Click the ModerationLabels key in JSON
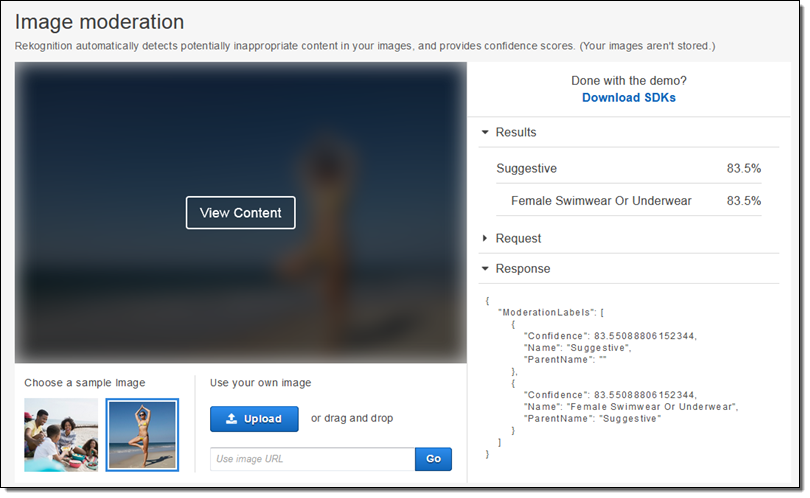810x498 pixels. coord(545,312)
